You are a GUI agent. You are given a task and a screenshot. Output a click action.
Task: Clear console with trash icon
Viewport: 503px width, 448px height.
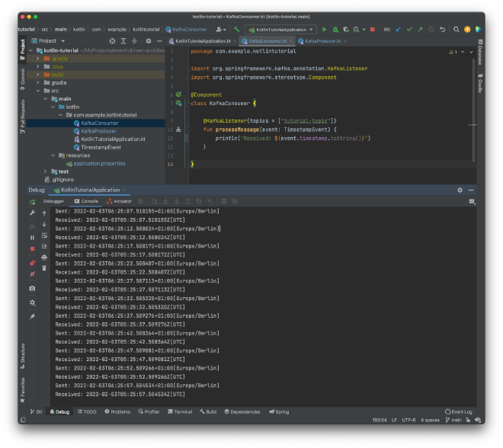pos(44,267)
